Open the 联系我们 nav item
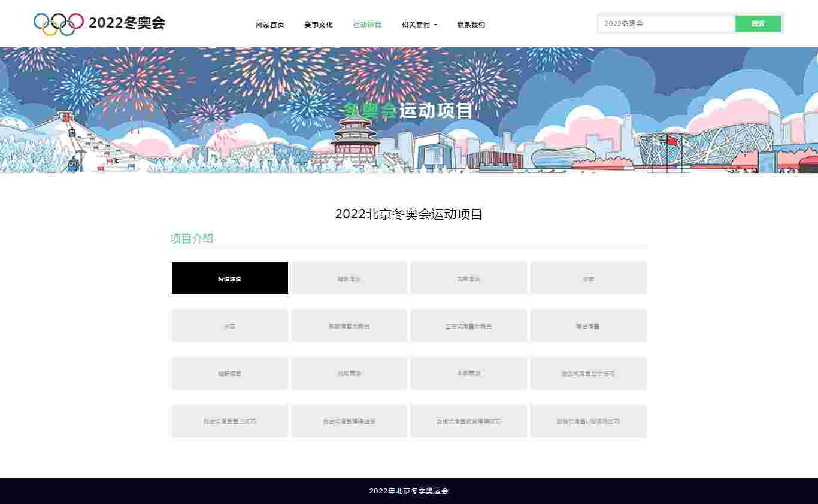Screen dimensions: 818x504 (471, 25)
